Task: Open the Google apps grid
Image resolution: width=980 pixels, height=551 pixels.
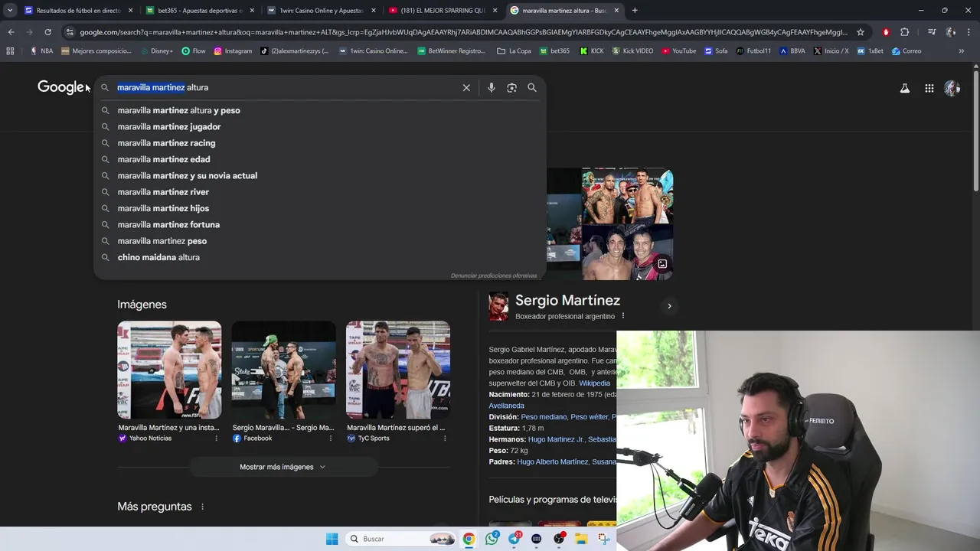Action: pyautogui.click(x=929, y=88)
